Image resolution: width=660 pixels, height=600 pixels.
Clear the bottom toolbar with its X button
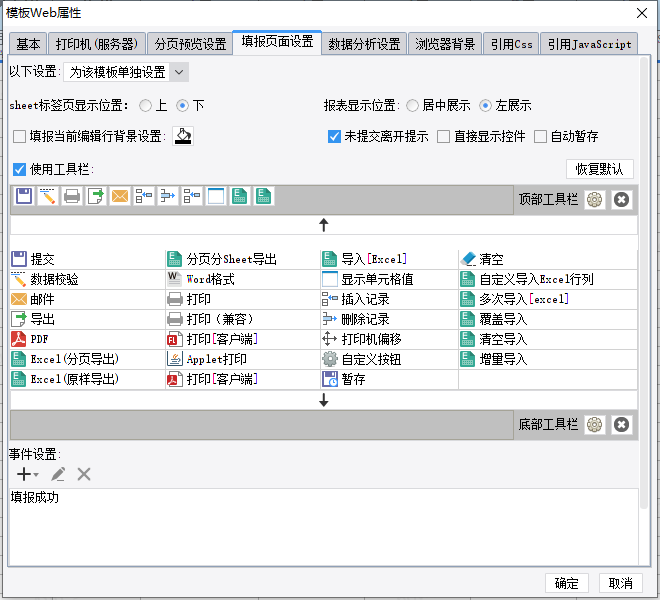621,425
